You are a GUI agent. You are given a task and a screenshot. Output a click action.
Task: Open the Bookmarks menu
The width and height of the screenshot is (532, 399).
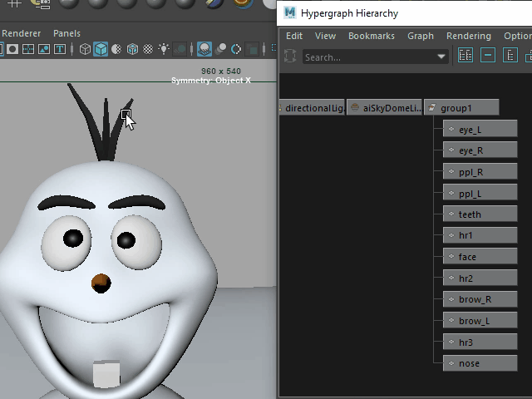point(371,36)
